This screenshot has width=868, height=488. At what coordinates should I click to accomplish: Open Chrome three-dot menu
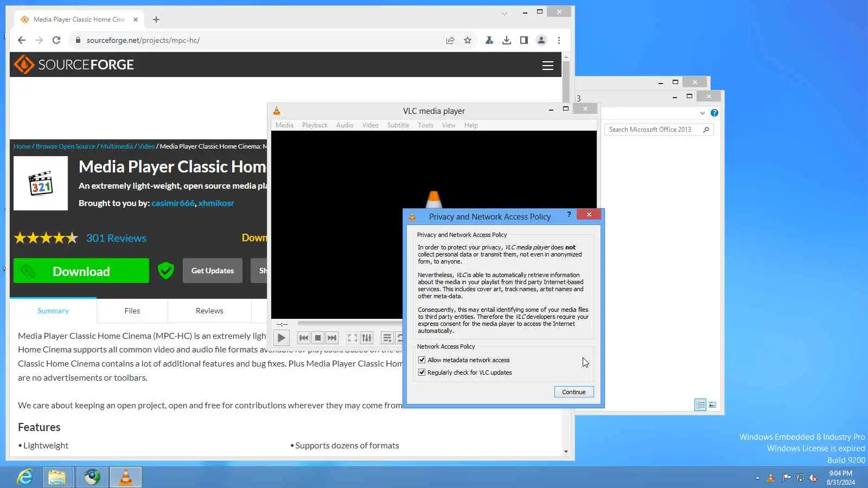(x=559, y=40)
